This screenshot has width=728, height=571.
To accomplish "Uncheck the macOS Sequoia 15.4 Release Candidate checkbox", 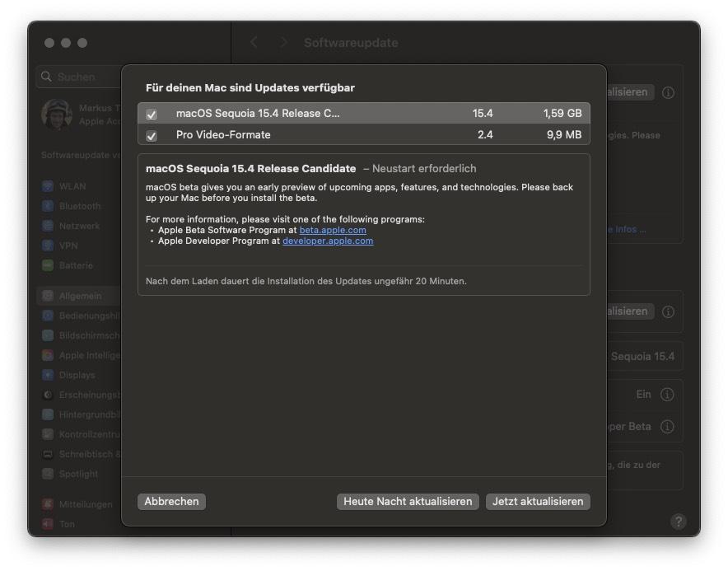I will click(152, 115).
